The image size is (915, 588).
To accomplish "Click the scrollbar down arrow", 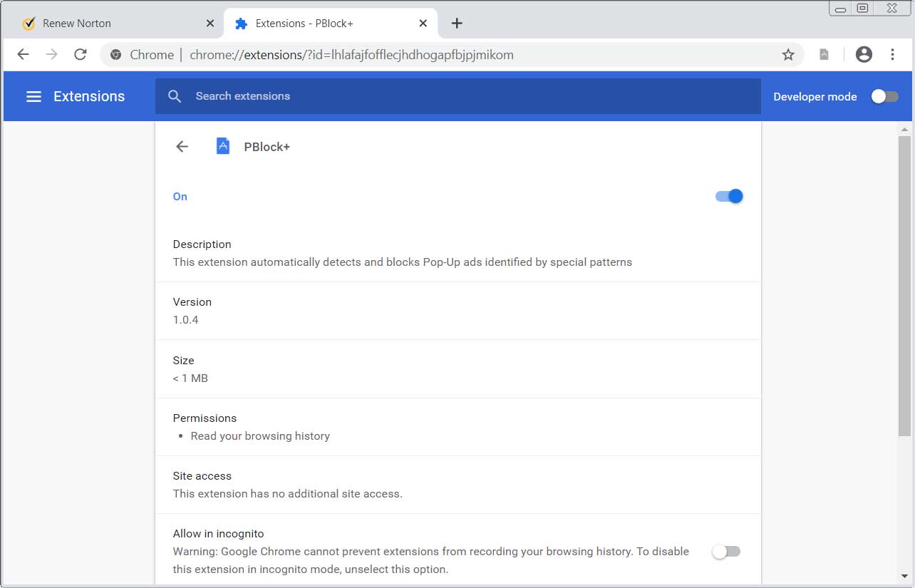I will click(905, 575).
